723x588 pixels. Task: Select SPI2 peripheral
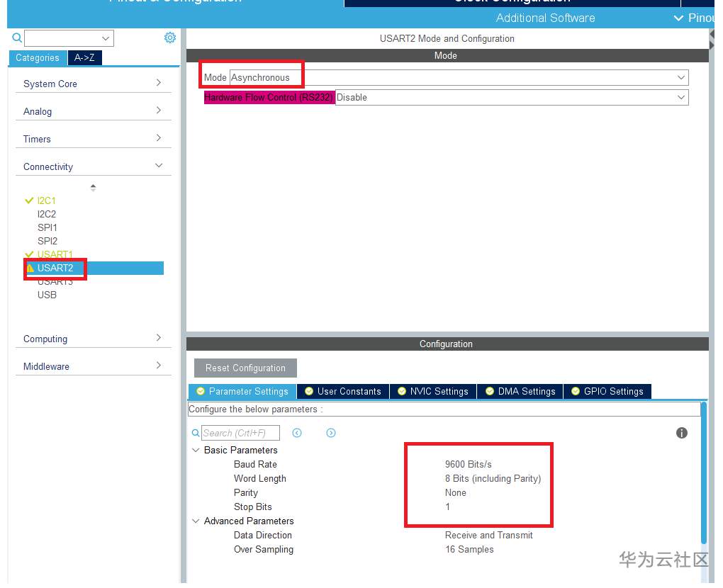[47, 241]
